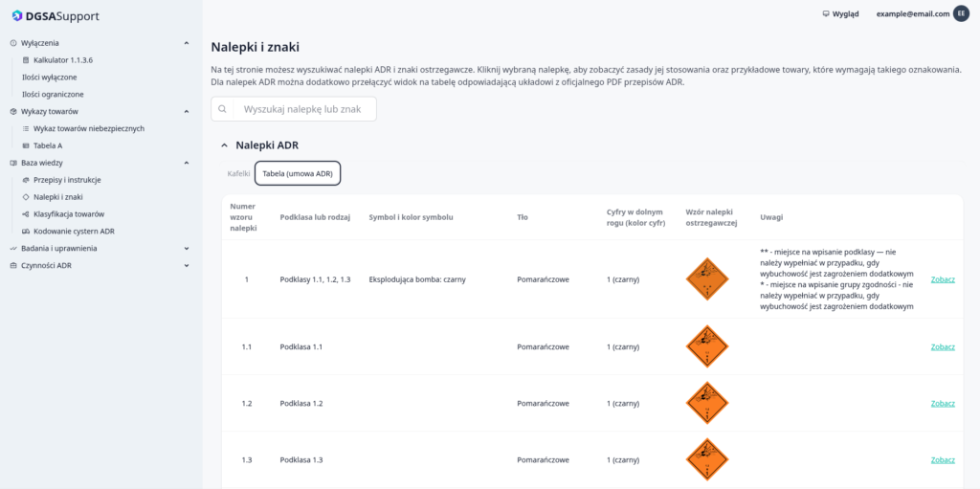
Task: Expand the Czynności ADR sidebar section
Action: [187, 266]
